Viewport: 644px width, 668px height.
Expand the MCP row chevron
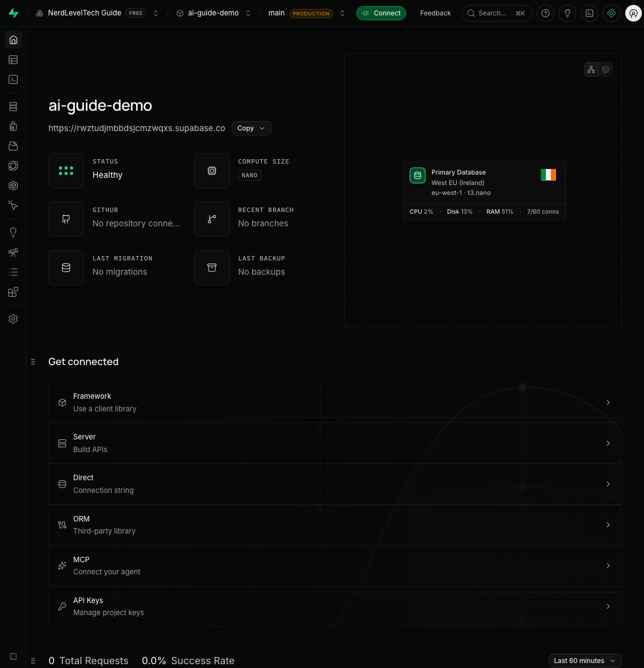(608, 566)
